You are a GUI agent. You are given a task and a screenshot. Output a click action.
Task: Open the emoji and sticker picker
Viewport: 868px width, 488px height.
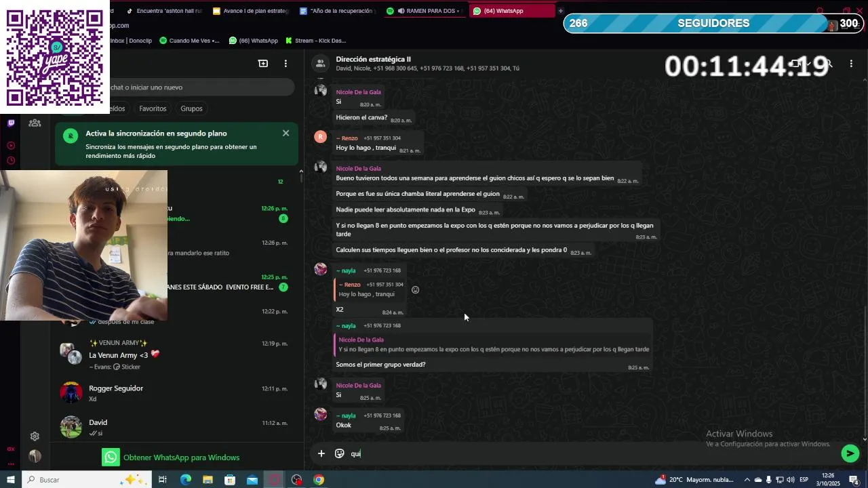[340, 453]
